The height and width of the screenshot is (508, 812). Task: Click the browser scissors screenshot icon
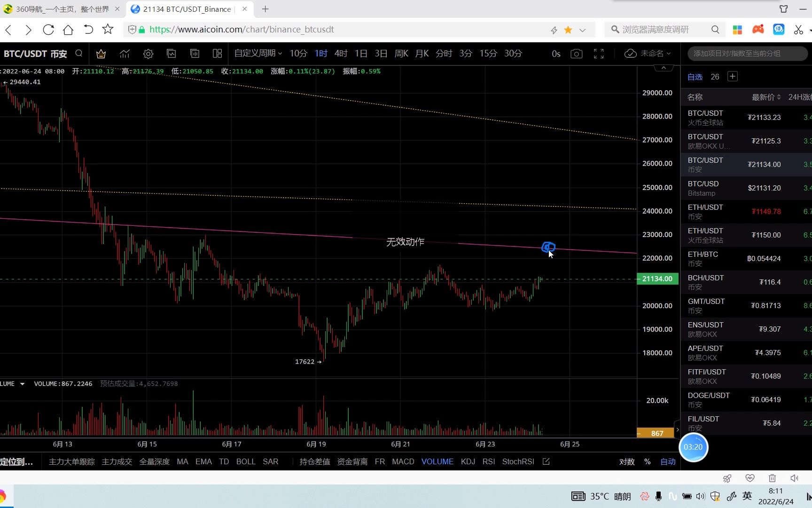(x=798, y=30)
